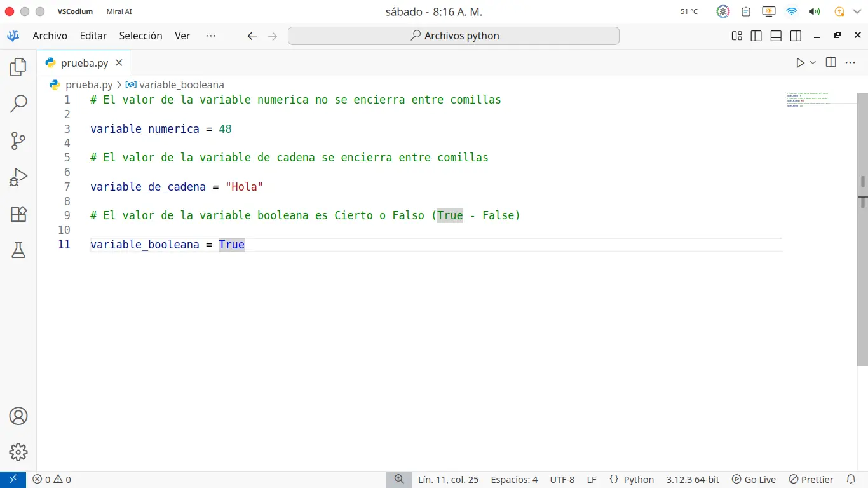The image size is (868, 488).
Task: Click the remote window indicator in status bar
Action: [x=13, y=480]
